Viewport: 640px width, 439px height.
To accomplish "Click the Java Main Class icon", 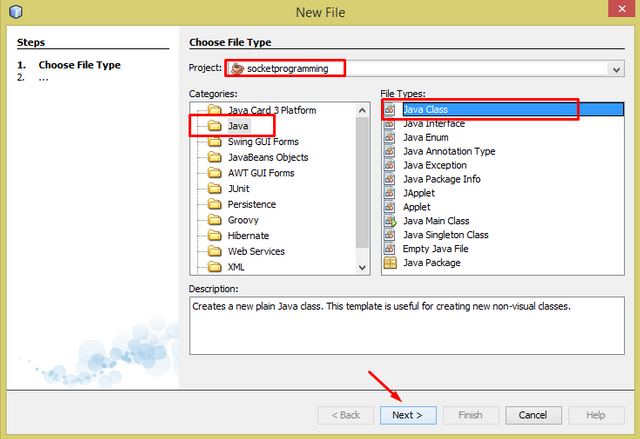I will [x=390, y=221].
